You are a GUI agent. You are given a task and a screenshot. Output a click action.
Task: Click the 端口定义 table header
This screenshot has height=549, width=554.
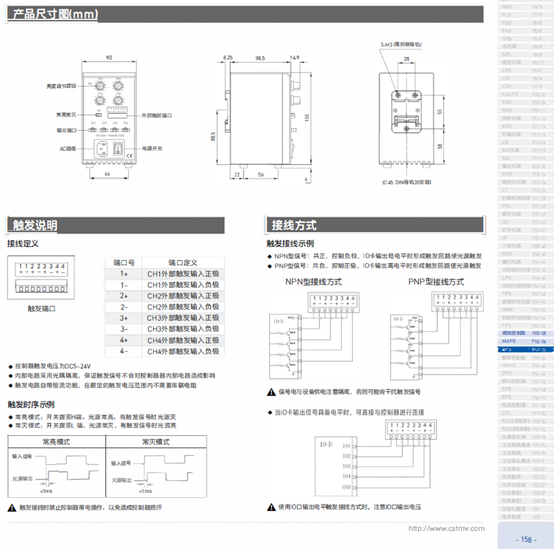click(183, 262)
